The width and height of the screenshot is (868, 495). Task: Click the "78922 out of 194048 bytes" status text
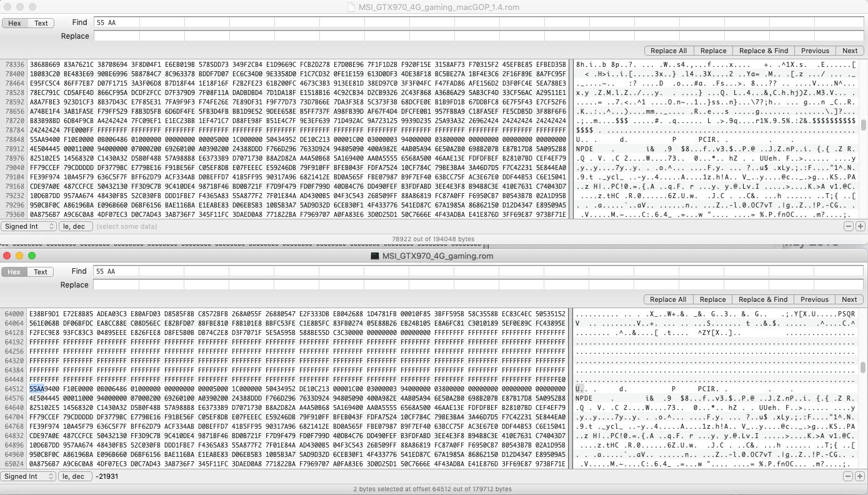point(433,239)
